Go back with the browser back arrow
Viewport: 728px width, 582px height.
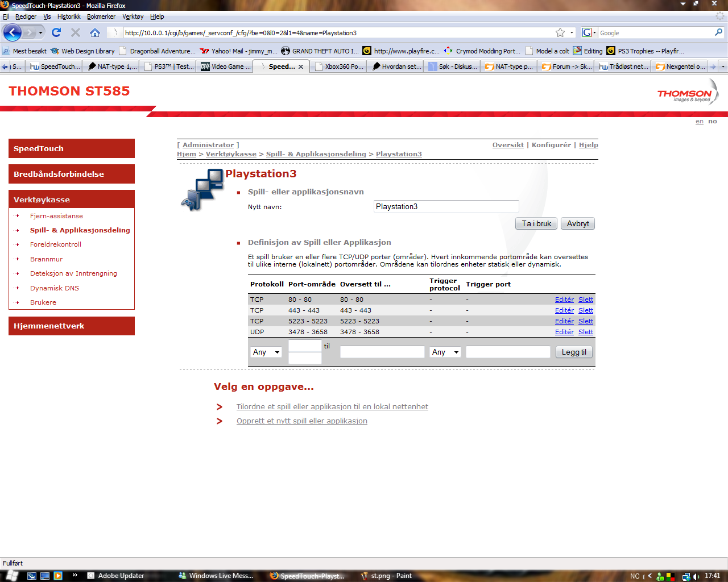pyautogui.click(x=12, y=32)
